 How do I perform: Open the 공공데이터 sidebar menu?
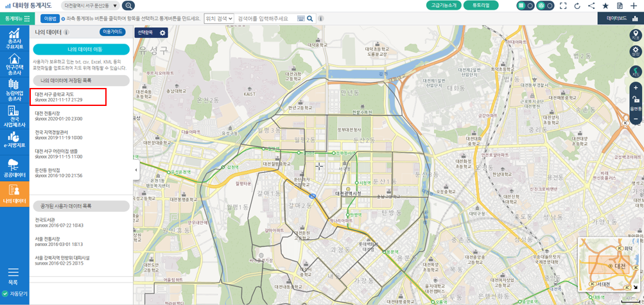point(14,168)
